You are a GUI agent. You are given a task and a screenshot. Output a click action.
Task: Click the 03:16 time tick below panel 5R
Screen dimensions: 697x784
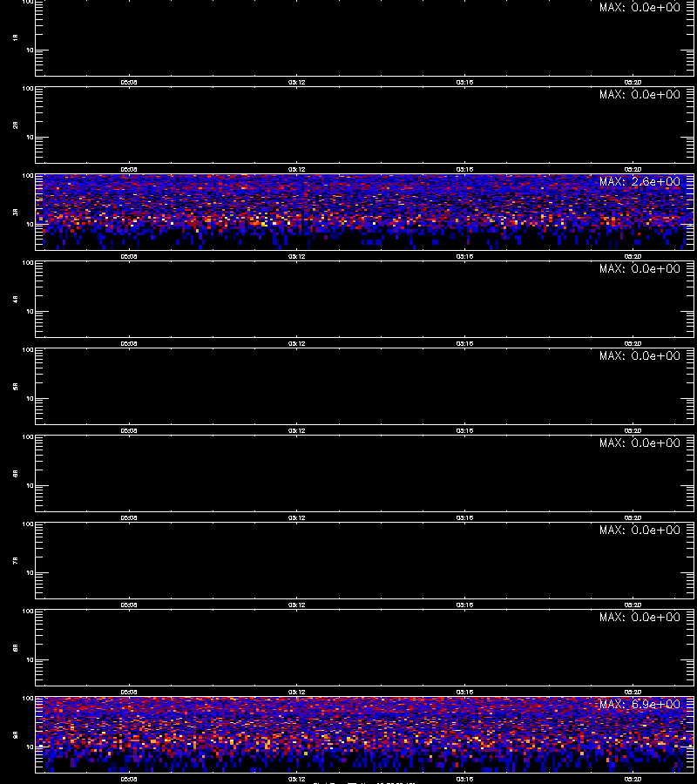464,430
